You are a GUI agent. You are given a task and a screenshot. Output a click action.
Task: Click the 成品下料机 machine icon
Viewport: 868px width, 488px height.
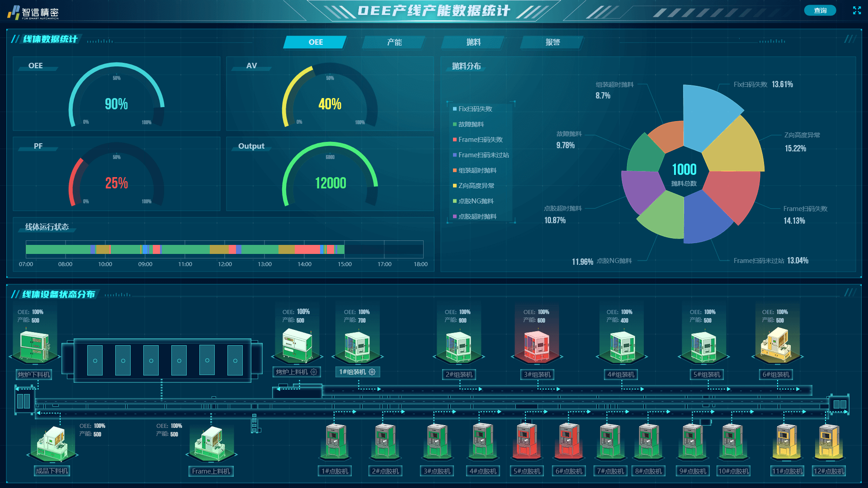[x=53, y=444]
